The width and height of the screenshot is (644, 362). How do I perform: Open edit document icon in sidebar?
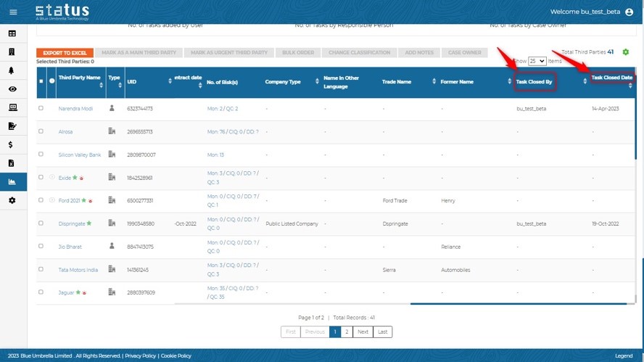coord(12,126)
